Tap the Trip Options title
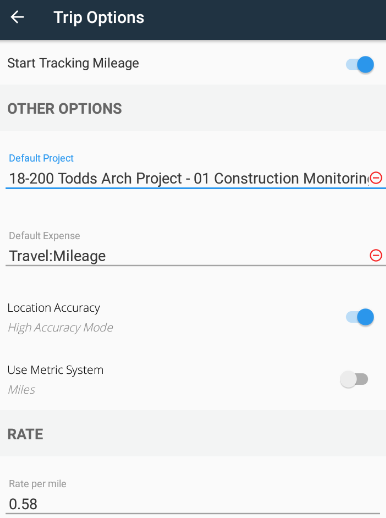This screenshot has height=518, width=386. coord(99,18)
